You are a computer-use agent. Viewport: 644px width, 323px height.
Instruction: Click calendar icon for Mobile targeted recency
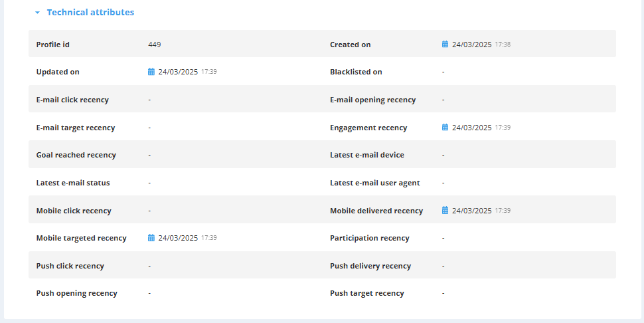pos(151,238)
